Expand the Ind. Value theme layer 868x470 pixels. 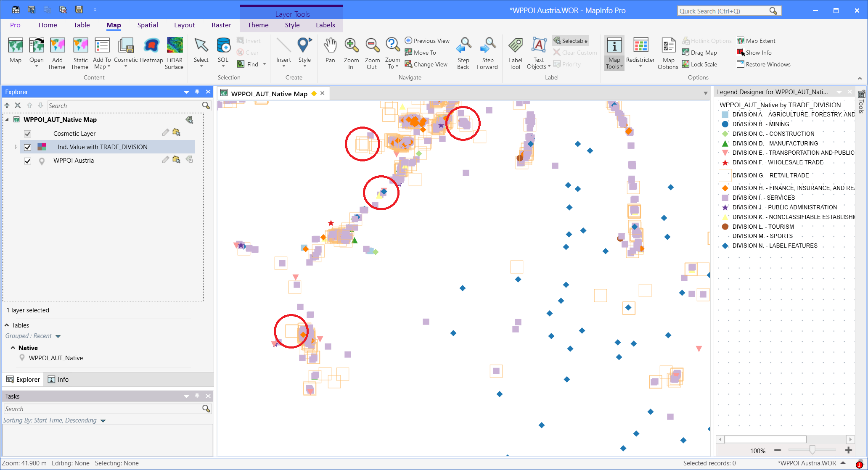point(16,147)
